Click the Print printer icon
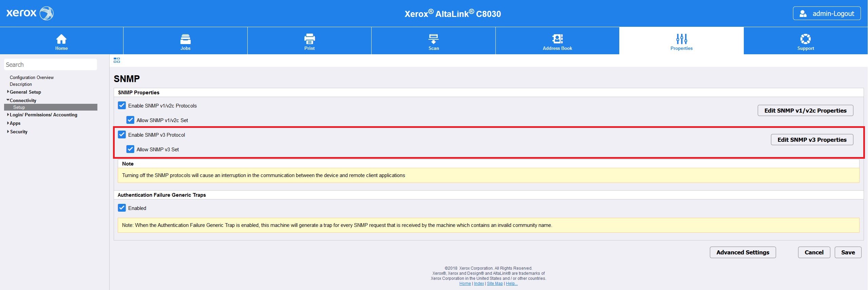This screenshot has height=290, width=868. click(309, 39)
